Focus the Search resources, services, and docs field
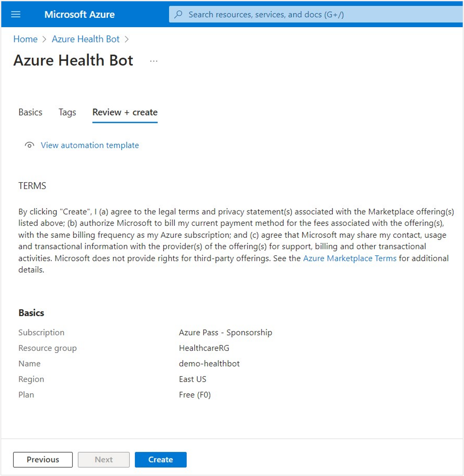 pyautogui.click(x=316, y=14)
